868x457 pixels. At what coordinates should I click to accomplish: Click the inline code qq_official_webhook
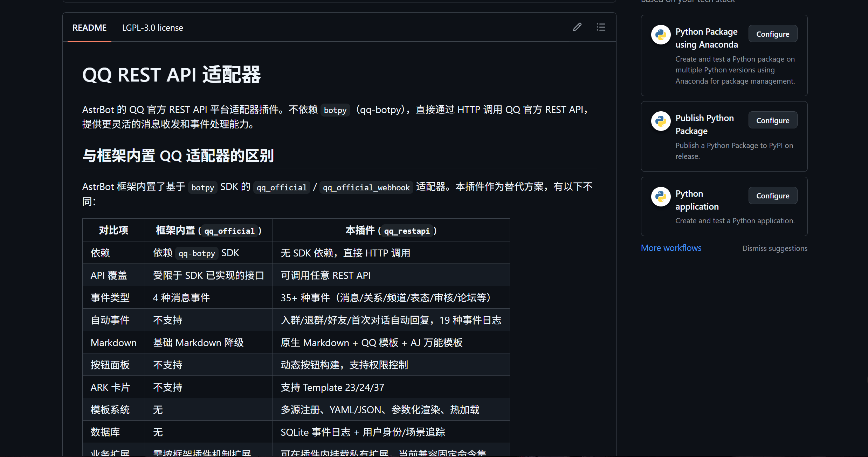(x=366, y=188)
